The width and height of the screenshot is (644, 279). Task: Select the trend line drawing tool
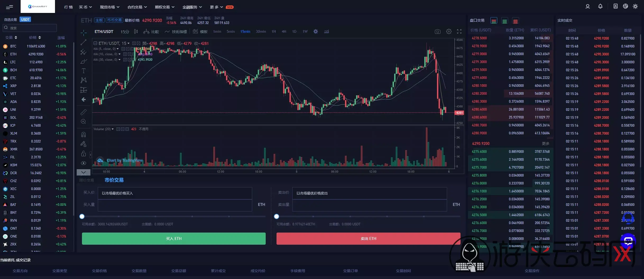tap(84, 42)
